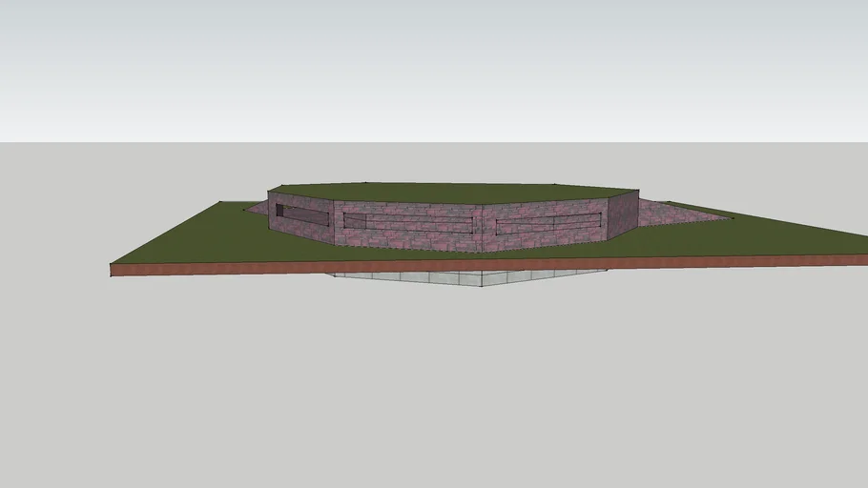This screenshot has height=488, width=868.
Task: Click the gray foundation beneath the slab
Action: (x=467, y=278)
